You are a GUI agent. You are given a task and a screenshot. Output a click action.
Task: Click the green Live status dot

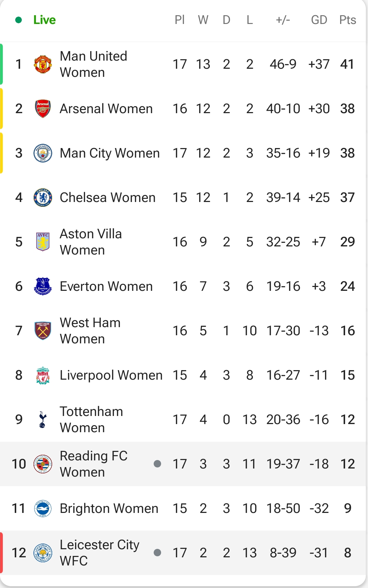pos(19,20)
